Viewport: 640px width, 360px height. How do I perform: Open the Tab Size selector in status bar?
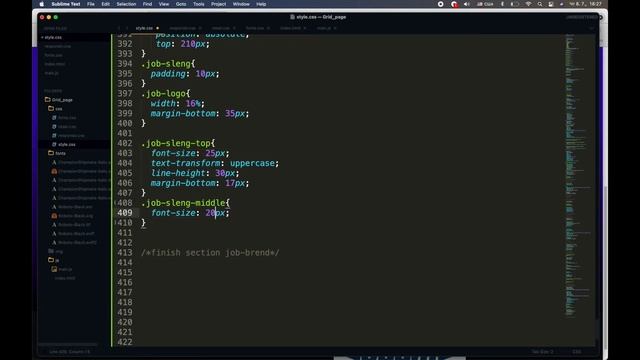(x=542, y=351)
